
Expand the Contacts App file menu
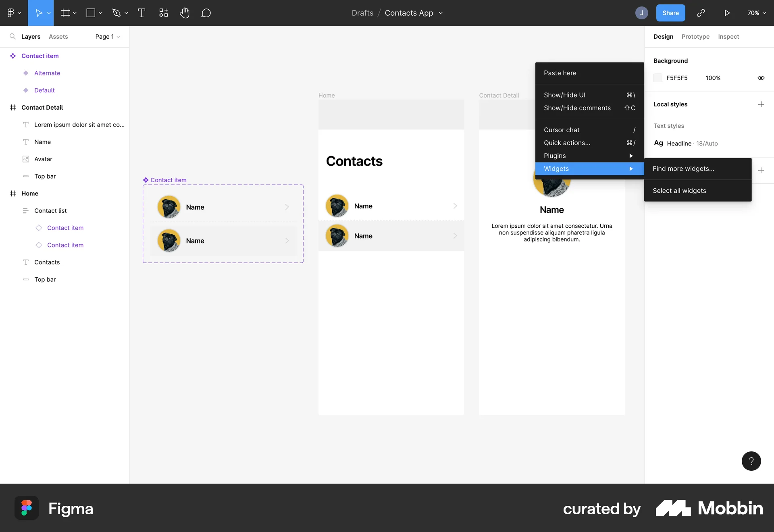pos(441,12)
